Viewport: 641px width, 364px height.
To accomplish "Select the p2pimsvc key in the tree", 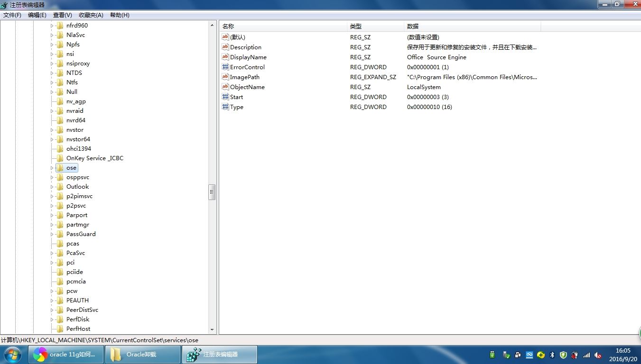I will coord(79,196).
